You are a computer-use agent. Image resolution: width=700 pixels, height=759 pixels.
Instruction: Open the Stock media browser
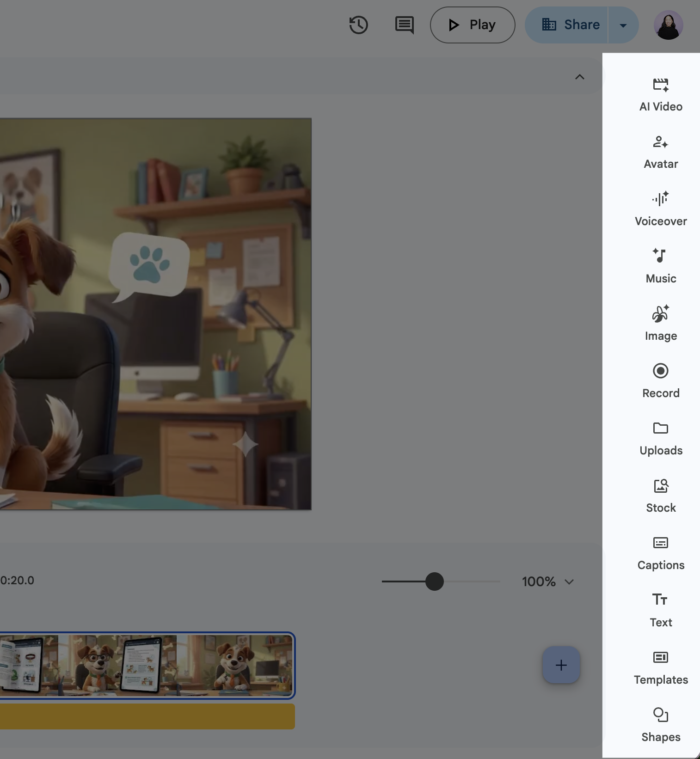pos(661,496)
